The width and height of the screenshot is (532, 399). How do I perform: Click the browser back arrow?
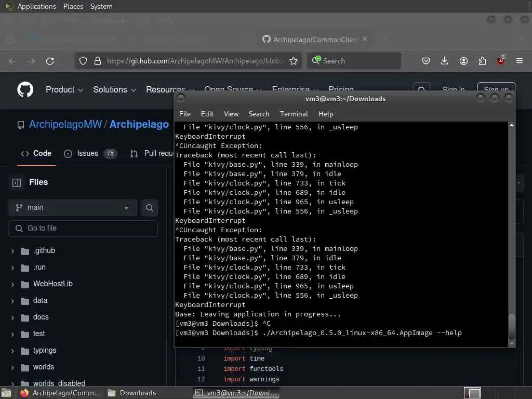12,61
